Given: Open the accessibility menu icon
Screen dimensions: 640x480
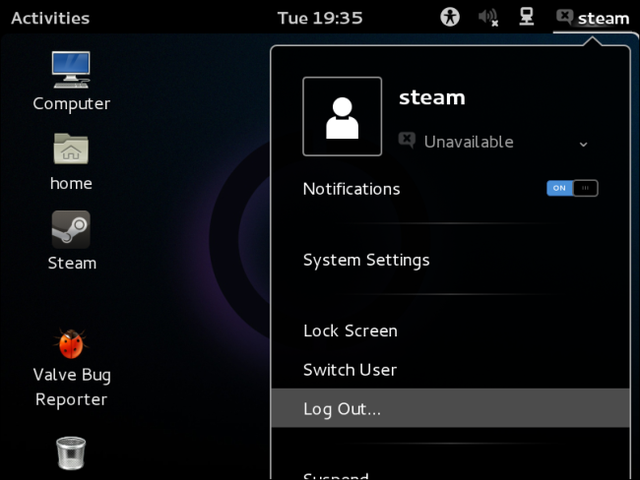Looking at the screenshot, I should point(450,18).
